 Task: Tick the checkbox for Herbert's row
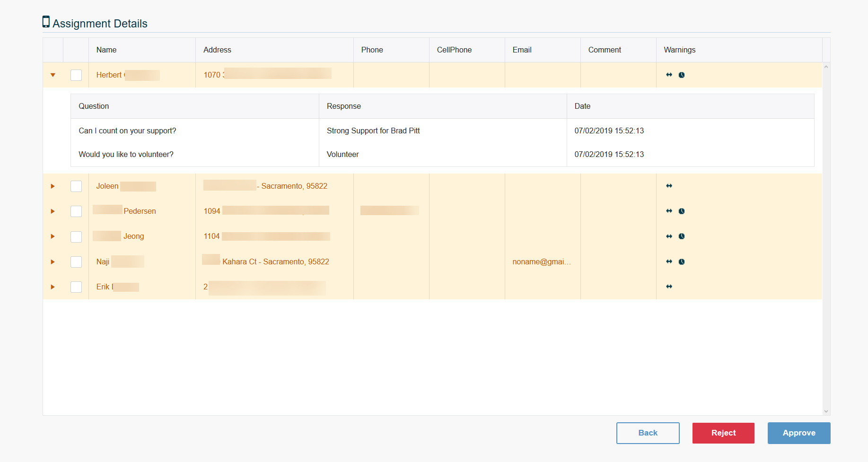[76, 75]
